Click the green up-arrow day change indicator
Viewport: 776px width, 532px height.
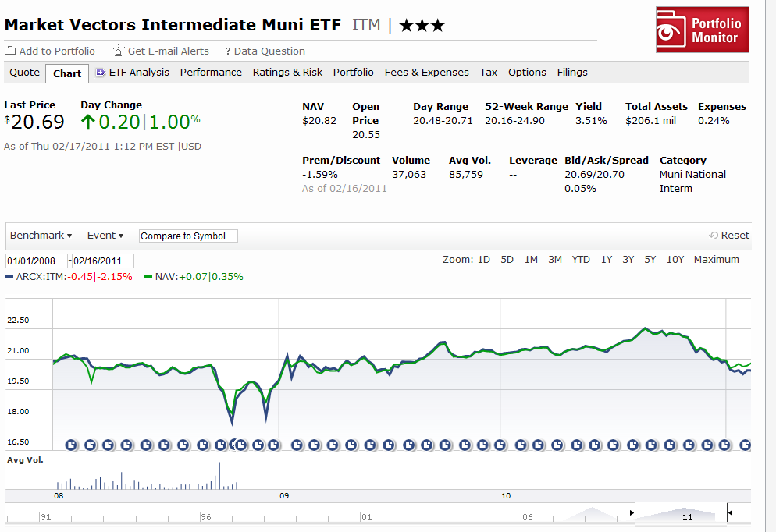87,122
